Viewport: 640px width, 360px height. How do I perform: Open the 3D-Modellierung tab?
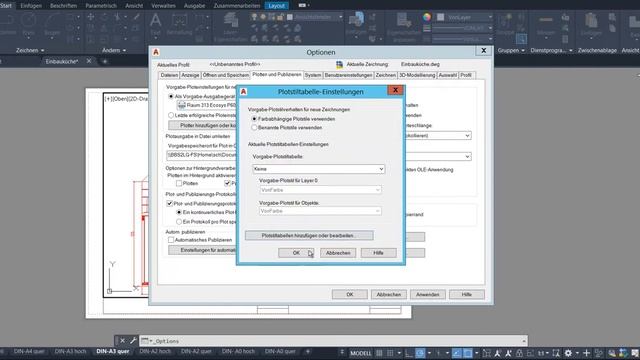pos(417,75)
